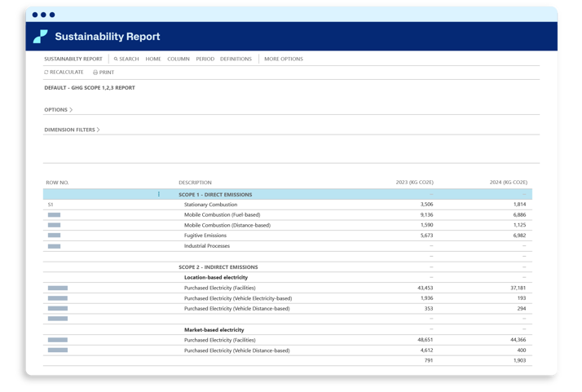Click the Search magnifier icon
The image size is (582, 392).
coord(116,59)
